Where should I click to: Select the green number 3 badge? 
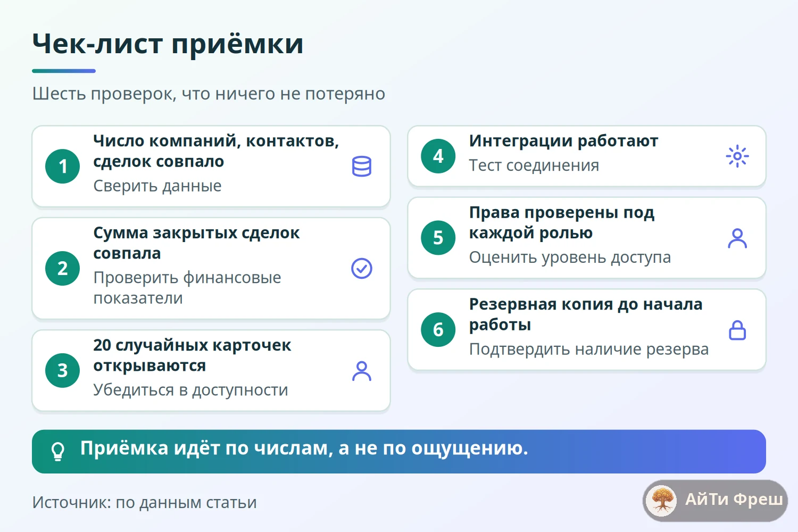pos(63,371)
